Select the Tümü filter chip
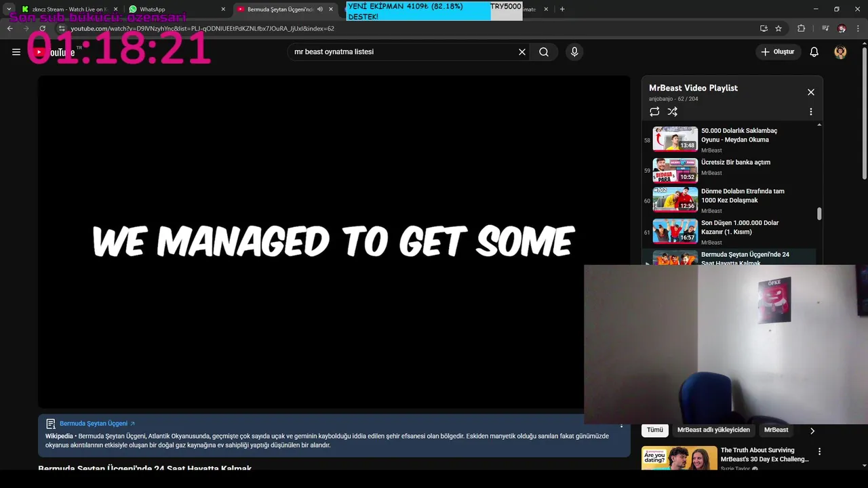 655,430
